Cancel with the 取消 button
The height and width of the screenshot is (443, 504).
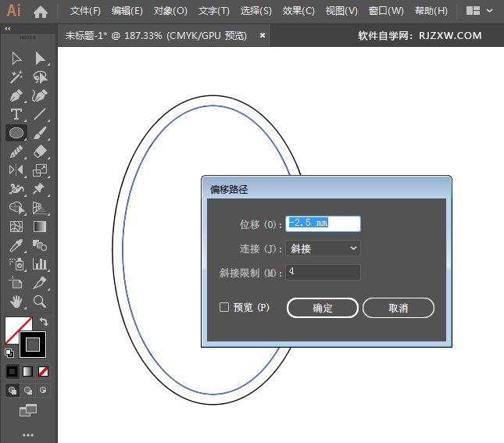[399, 308]
